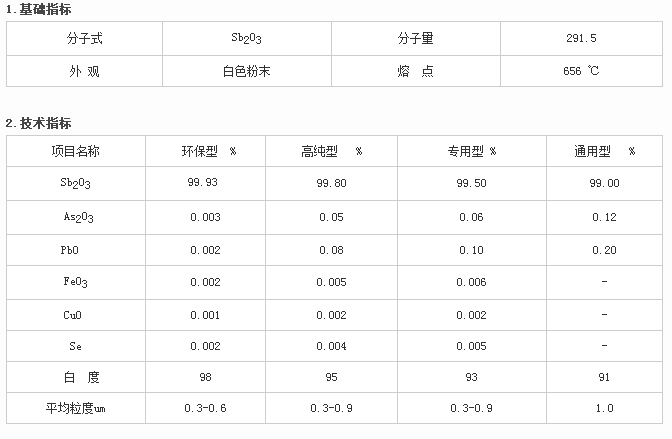
Task: Click the 专用型 % column header
Action: pos(471,151)
